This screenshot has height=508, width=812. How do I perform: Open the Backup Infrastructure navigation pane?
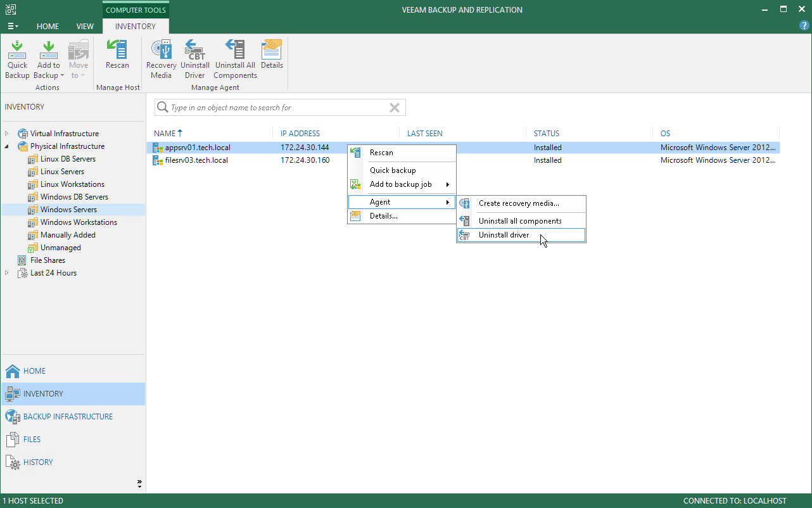[68, 417]
